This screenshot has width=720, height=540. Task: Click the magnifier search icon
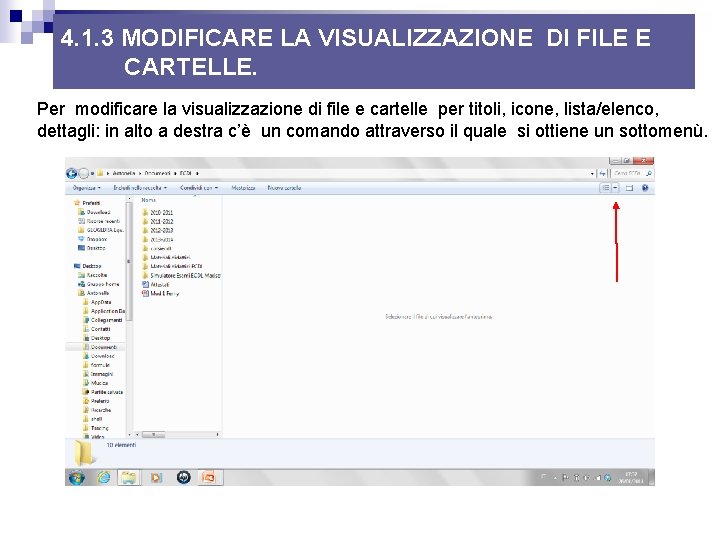648,174
